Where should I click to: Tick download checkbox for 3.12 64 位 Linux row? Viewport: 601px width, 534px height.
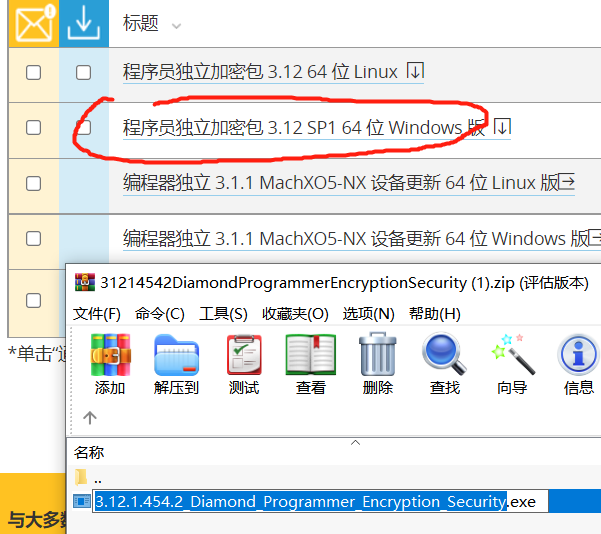coord(83,72)
